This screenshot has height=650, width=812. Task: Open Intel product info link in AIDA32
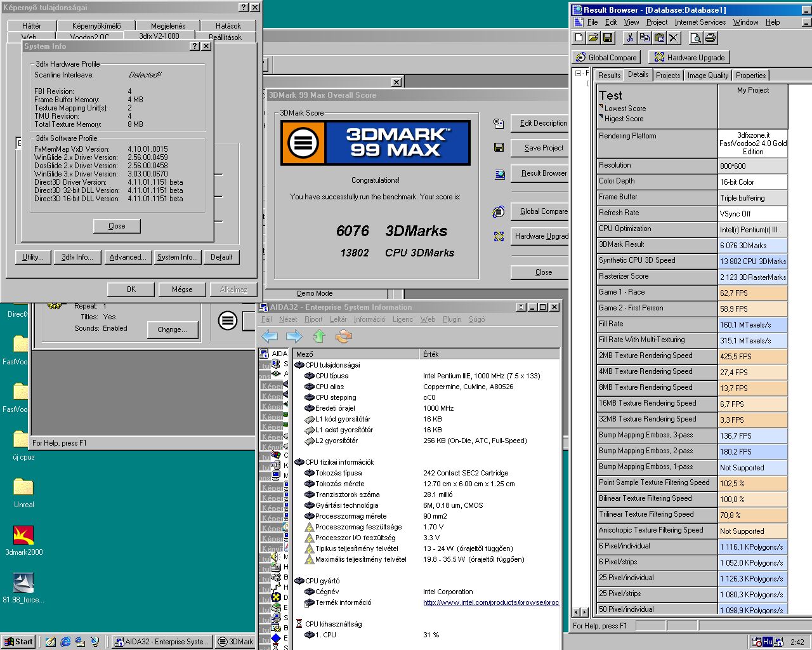coord(491,602)
